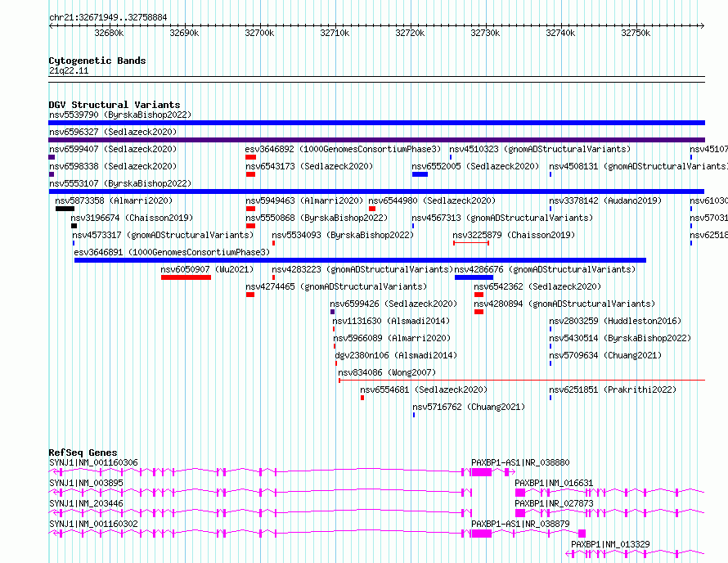
Task: Click the 32730k ruler position
Action: point(485,33)
